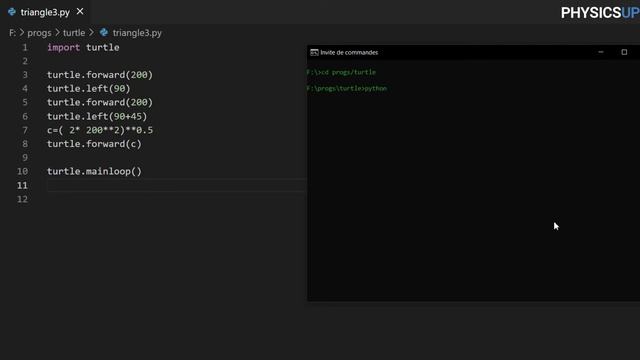
Task: Click line number 1 in the gutter
Action: pyautogui.click(x=25, y=47)
